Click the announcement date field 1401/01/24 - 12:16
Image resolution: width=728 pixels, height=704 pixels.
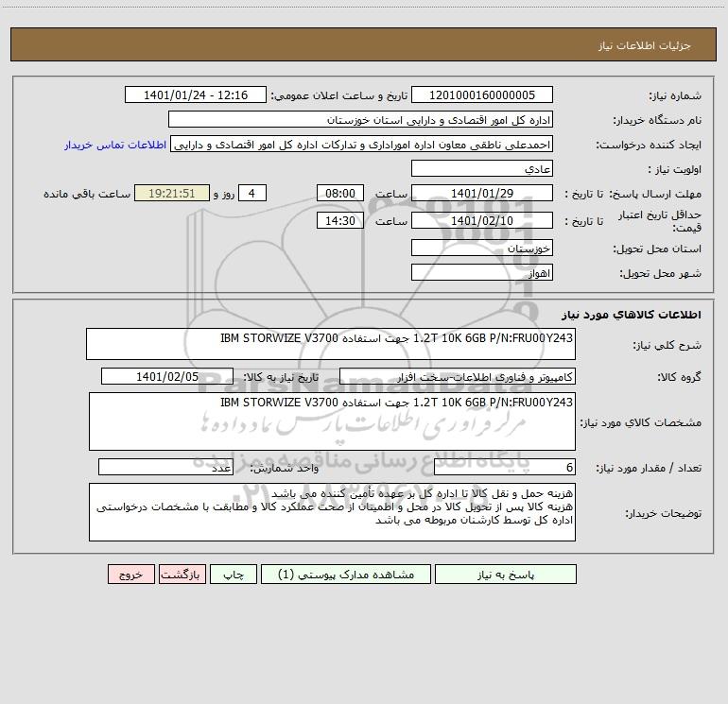click(x=196, y=94)
